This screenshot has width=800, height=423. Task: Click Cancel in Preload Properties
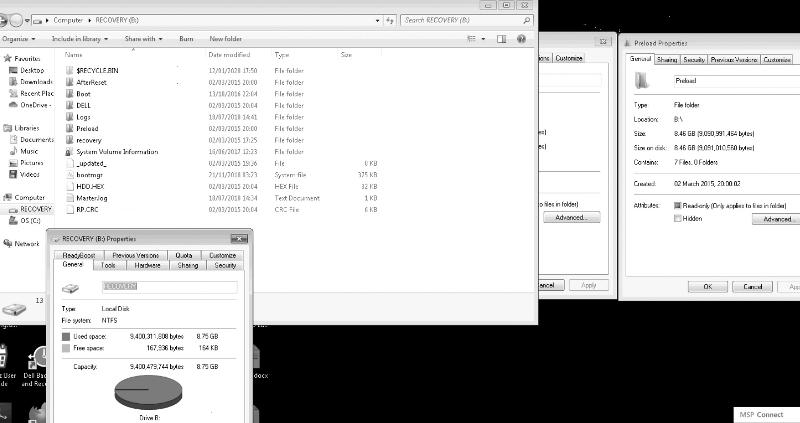click(753, 287)
